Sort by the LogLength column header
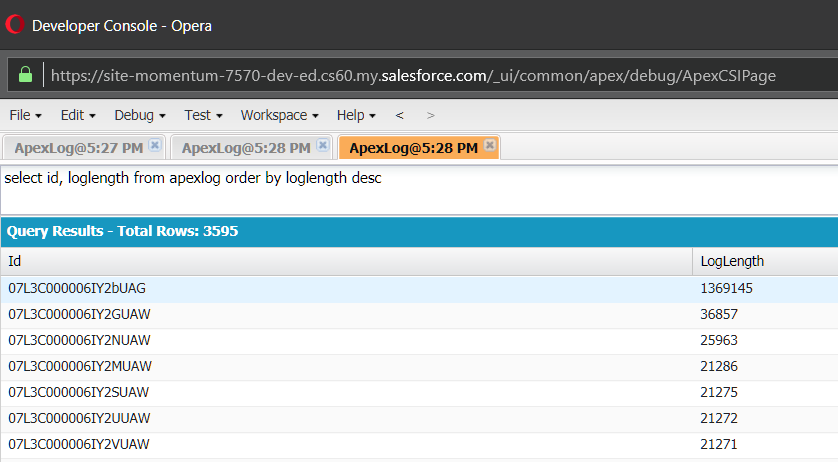This screenshot has width=838, height=462. [765, 261]
